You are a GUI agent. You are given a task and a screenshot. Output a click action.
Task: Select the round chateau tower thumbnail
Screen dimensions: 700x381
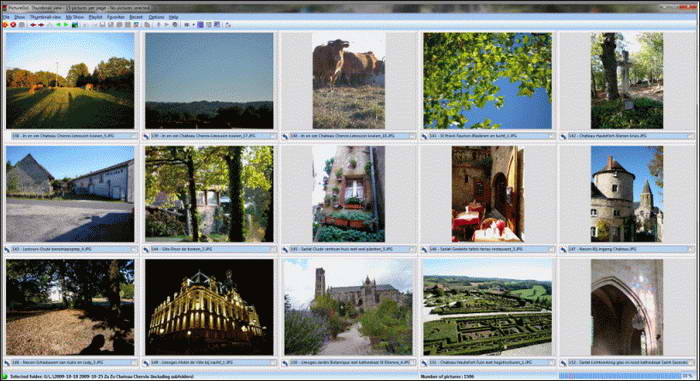(x=627, y=194)
